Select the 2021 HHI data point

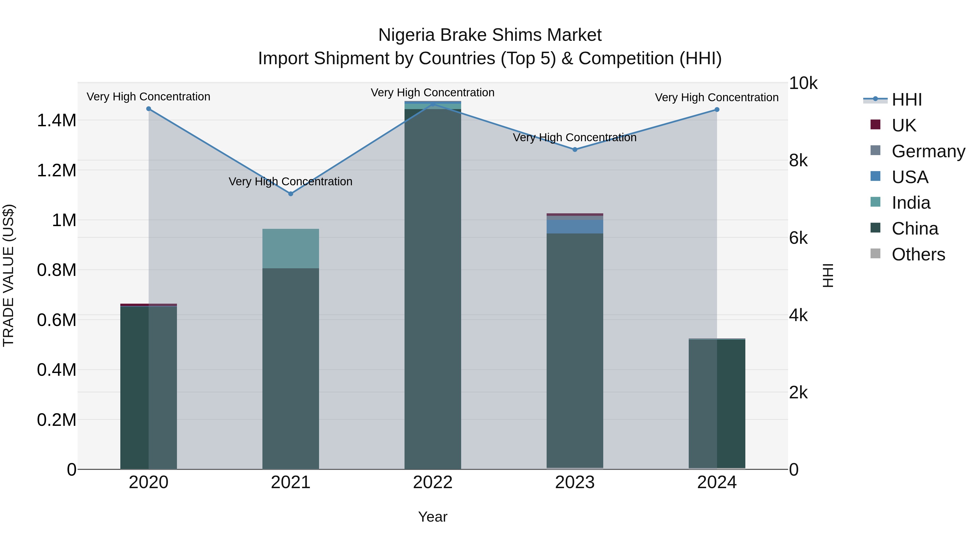pyautogui.click(x=291, y=194)
